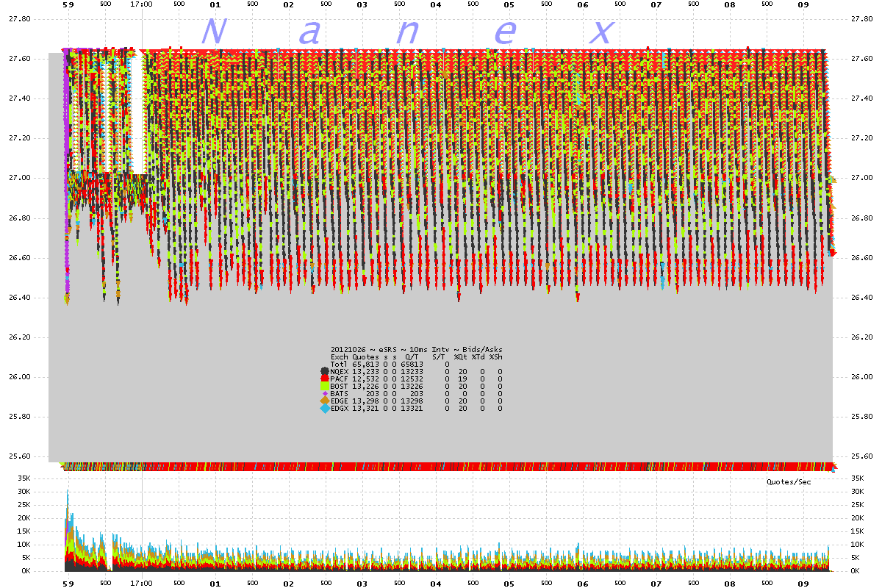The height and width of the screenshot is (588, 882).
Task: Click the Q/T column header
Action: point(412,357)
